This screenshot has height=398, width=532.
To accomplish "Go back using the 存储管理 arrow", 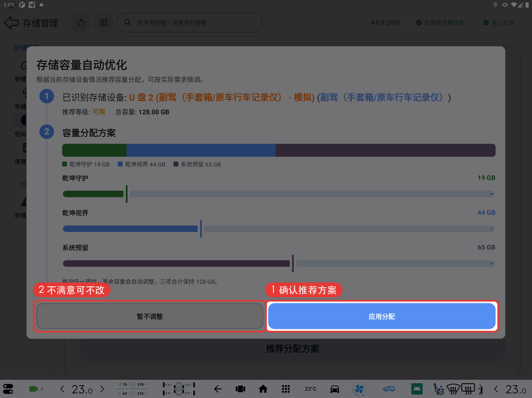I will point(11,23).
